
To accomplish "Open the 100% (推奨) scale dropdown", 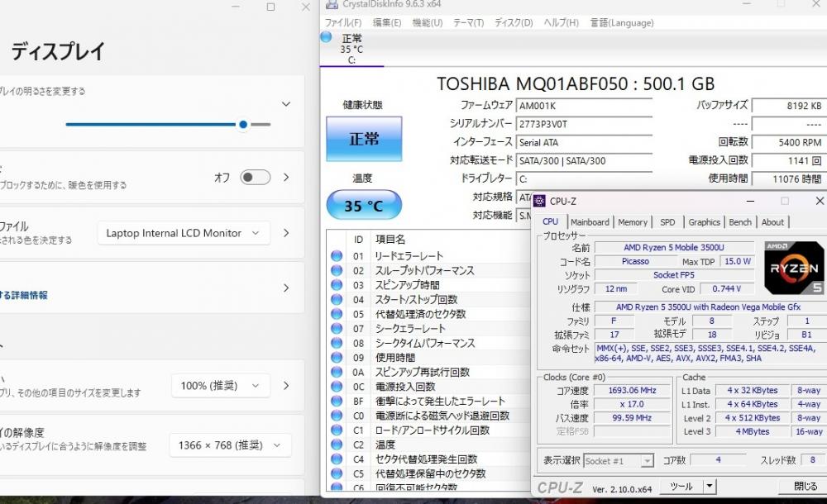I will (221, 385).
